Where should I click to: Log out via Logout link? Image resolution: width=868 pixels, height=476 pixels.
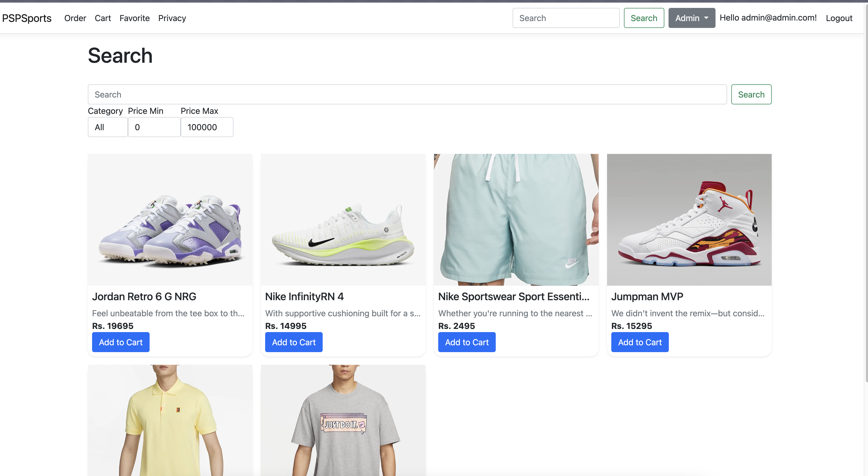(839, 18)
